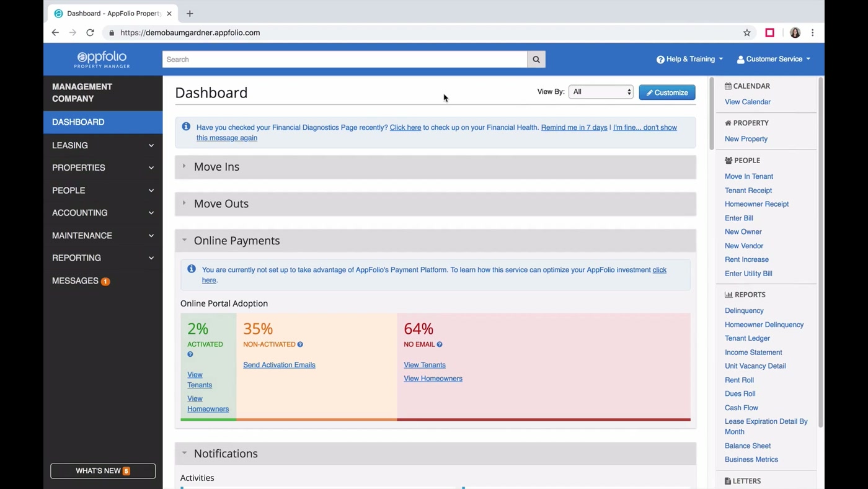Open the Chrome profile avatar

coord(795,33)
